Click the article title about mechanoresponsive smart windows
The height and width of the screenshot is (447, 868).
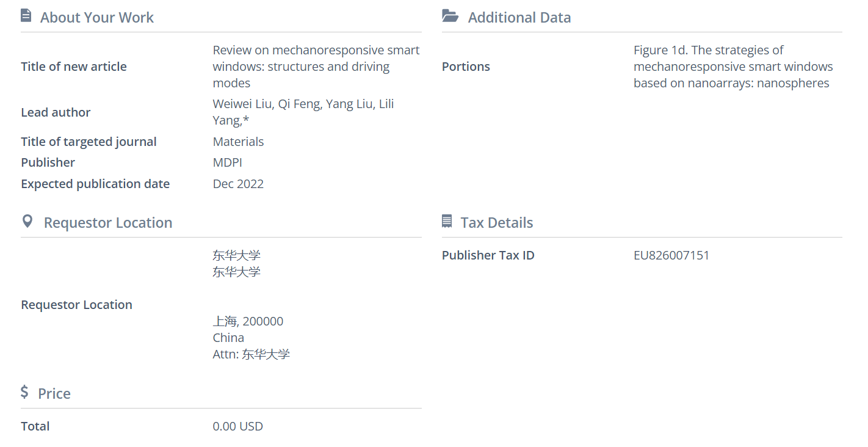pos(316,67)
